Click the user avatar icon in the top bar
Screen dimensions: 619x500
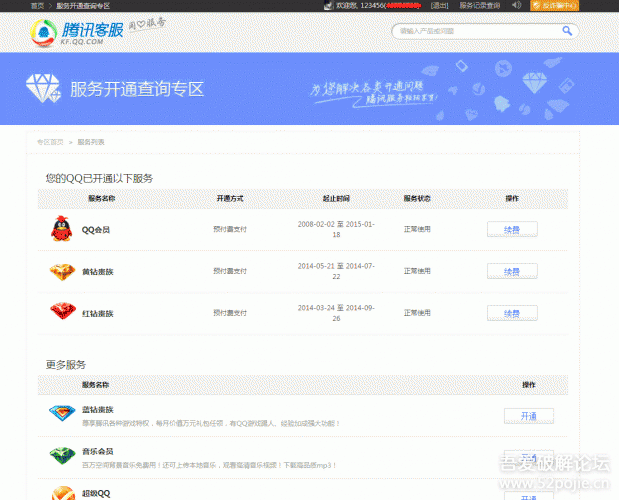coord(328,5)
